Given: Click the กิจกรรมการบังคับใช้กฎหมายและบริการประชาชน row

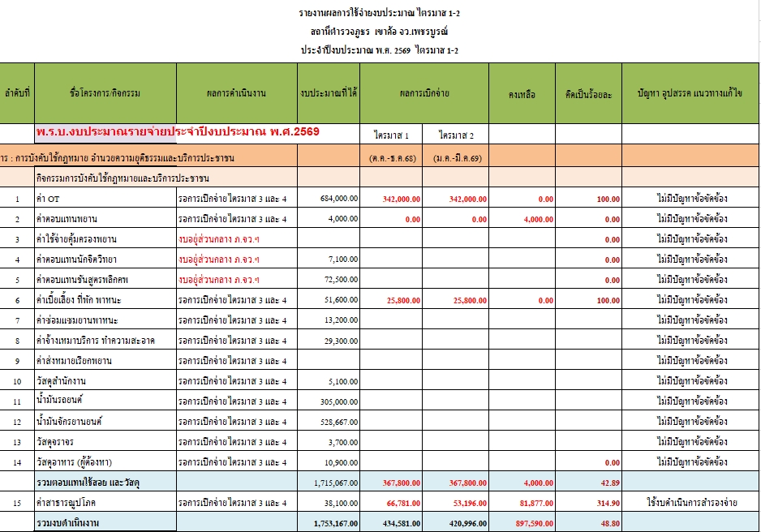Looking at the screenshot, I should click(166, 178).
